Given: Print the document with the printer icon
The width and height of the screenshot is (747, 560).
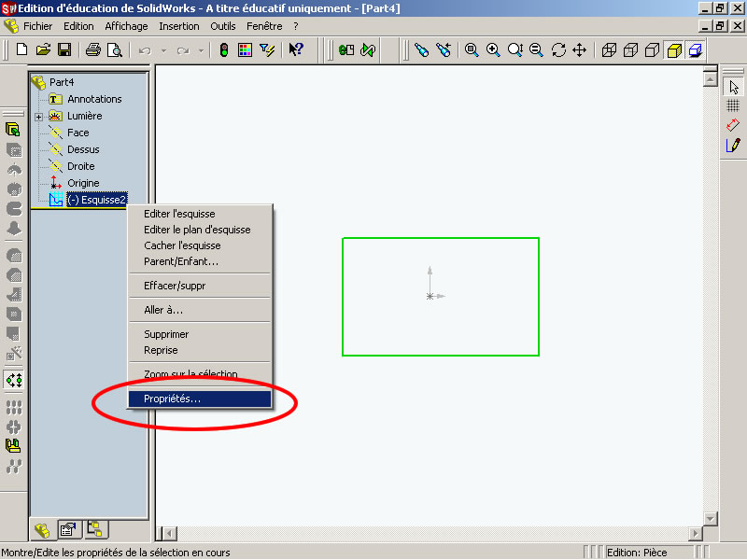Looking at the screenshot, I should click(x=92, y=49).
